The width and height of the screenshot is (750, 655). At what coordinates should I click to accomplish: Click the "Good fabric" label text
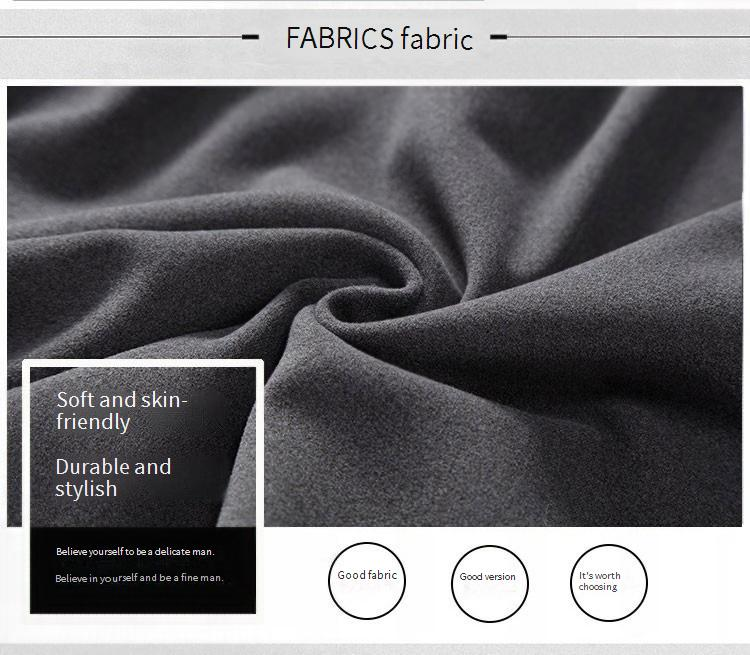pyautogui.click(x=367, y=575)
